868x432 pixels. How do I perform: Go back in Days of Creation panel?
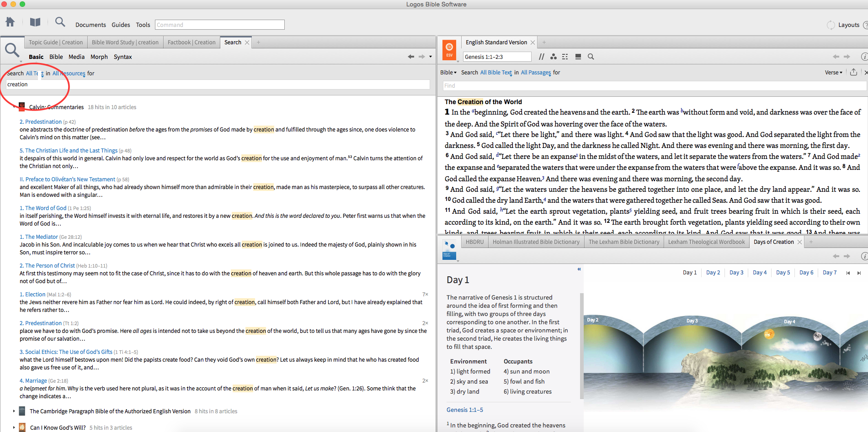tap(836, 256)
